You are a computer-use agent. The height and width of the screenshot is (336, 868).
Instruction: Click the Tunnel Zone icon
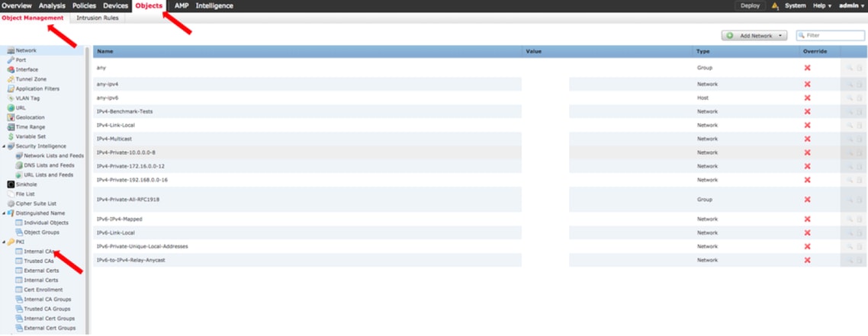click(11, 79)
